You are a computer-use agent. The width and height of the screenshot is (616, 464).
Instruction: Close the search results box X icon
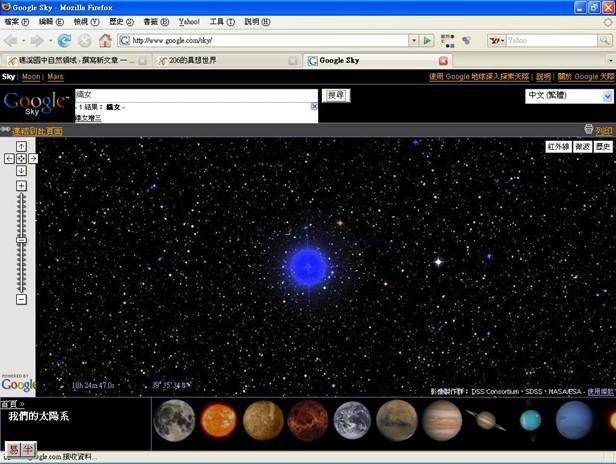coord(314,106)
